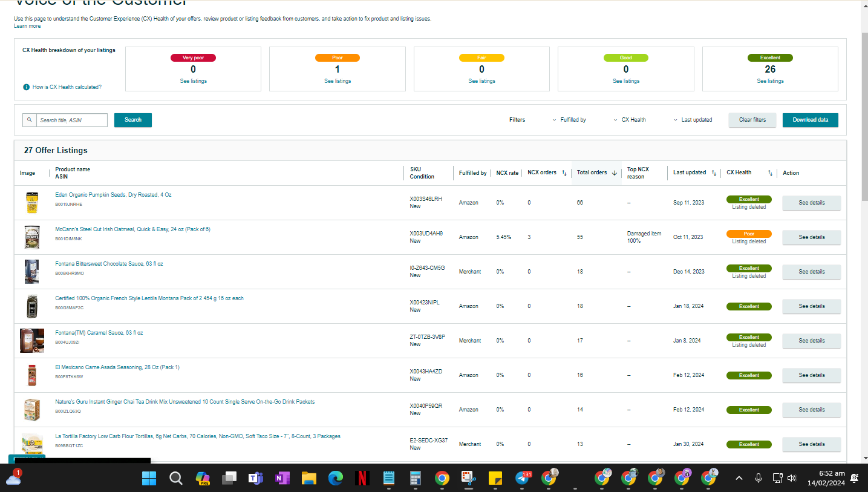This screenshot has height=492, width=868.
Task: Click the Nature's Guru Chai product image
Action: pos(31,410)
